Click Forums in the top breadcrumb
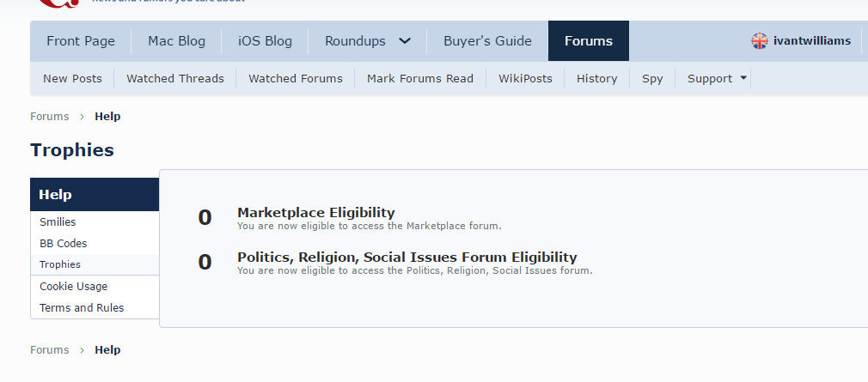Image resolution: width=868 pixels, height=382 pixels. coord(49,116)
